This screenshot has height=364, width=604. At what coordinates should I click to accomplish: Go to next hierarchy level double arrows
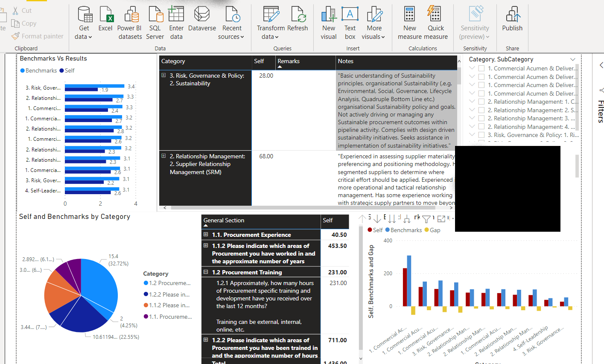[392, 219]
